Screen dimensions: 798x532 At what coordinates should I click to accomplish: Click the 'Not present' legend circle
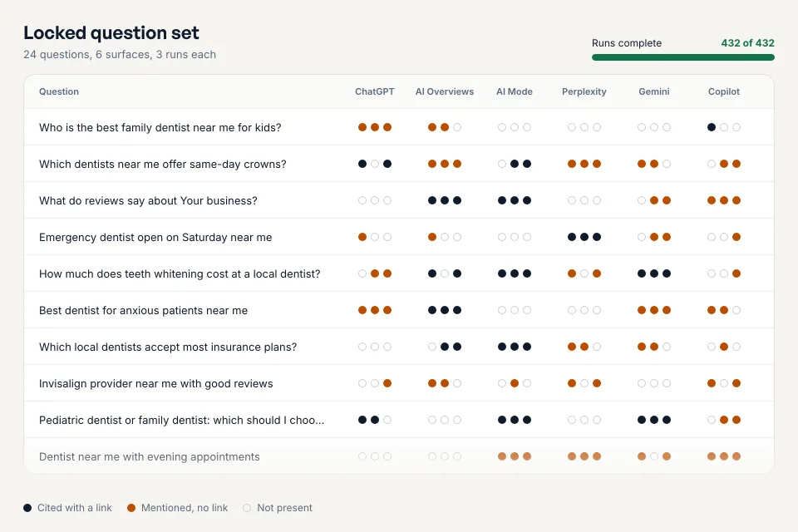247,508
